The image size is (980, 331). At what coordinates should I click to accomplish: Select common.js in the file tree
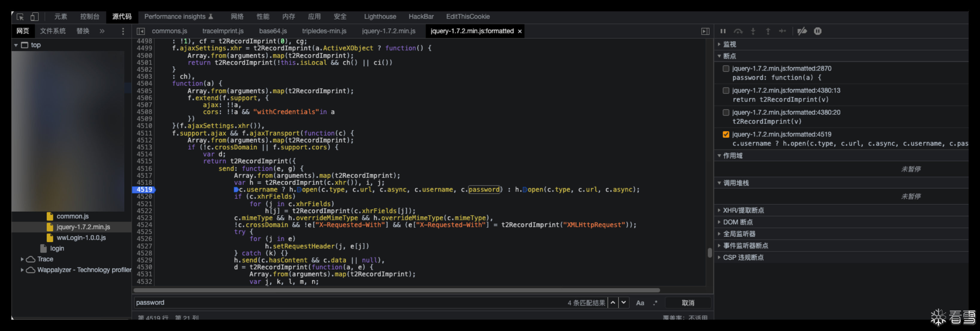tap(73, 216)
